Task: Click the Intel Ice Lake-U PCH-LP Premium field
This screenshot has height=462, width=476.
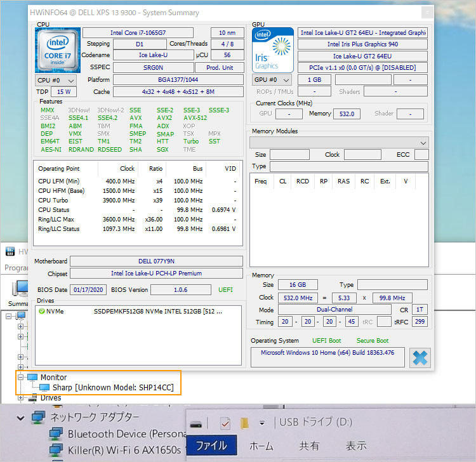Action: tap(156, 273)
